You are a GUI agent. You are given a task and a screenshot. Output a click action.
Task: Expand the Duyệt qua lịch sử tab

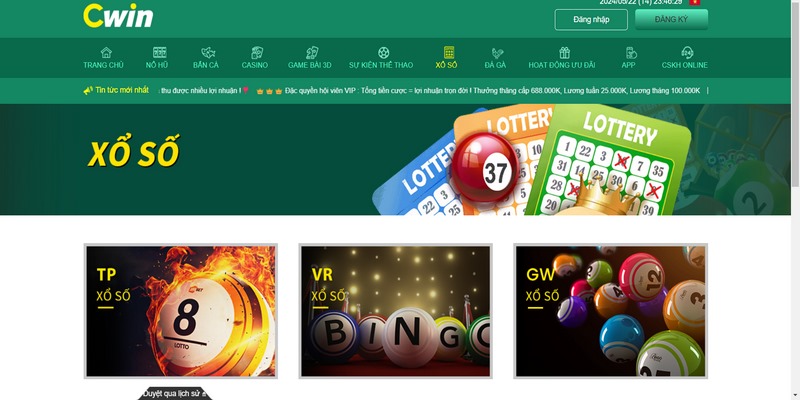(x=175, y=393)
